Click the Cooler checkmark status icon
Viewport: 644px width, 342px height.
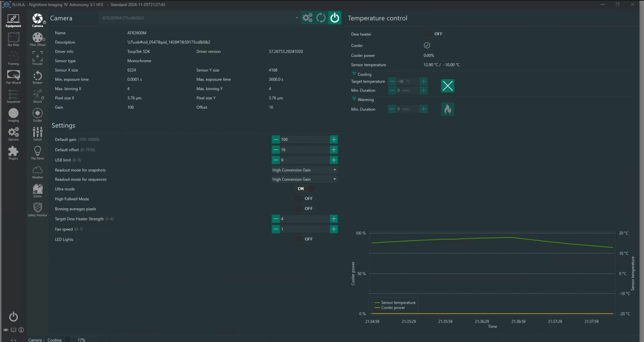click(x=427, y=45)
